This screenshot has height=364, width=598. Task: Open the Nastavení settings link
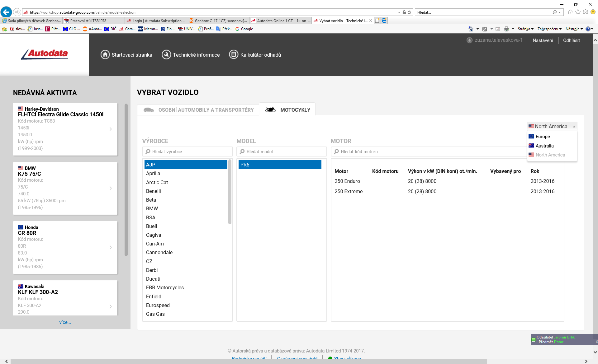click(x=543, y=40)
